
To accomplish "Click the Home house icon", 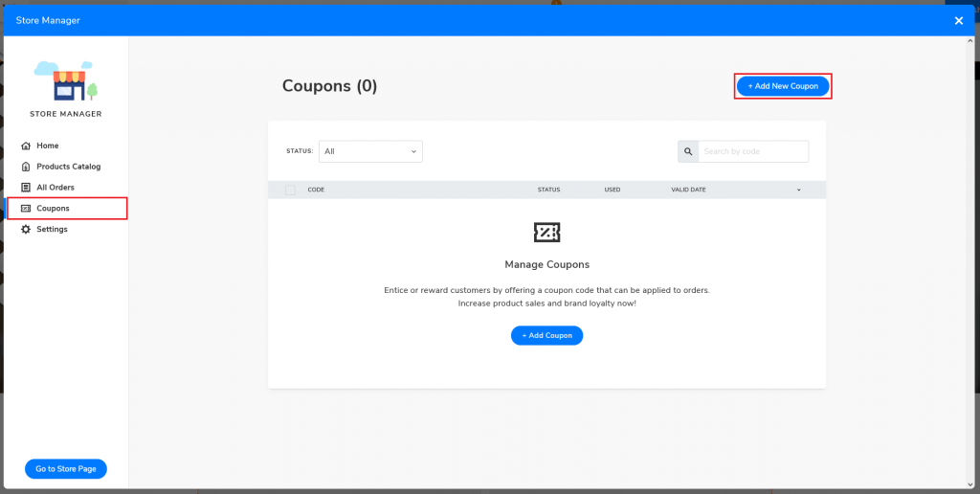I will click(26, 146).
